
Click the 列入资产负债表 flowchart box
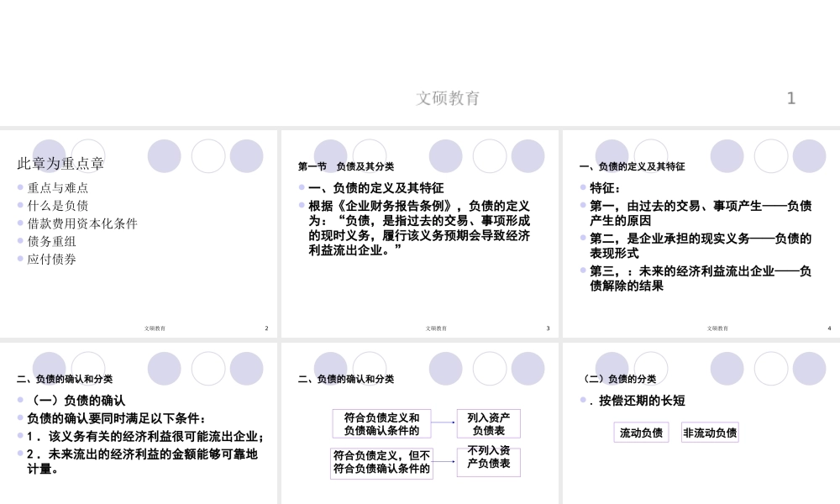489,423
